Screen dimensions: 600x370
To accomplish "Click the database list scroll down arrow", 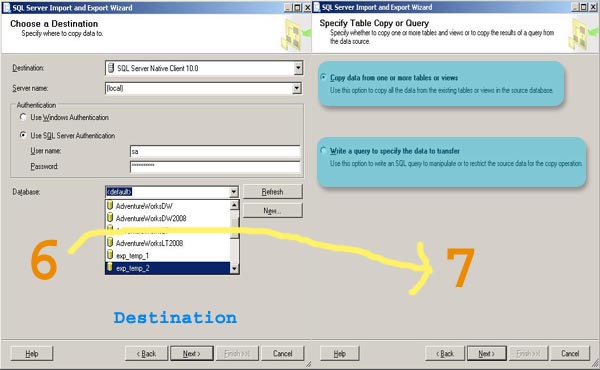I will 235,269.
